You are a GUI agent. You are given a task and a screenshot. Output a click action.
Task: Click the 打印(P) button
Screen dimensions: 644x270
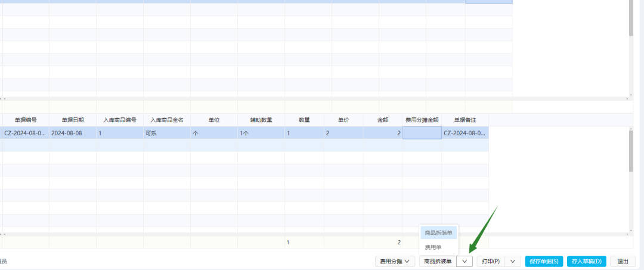point(491,262)
